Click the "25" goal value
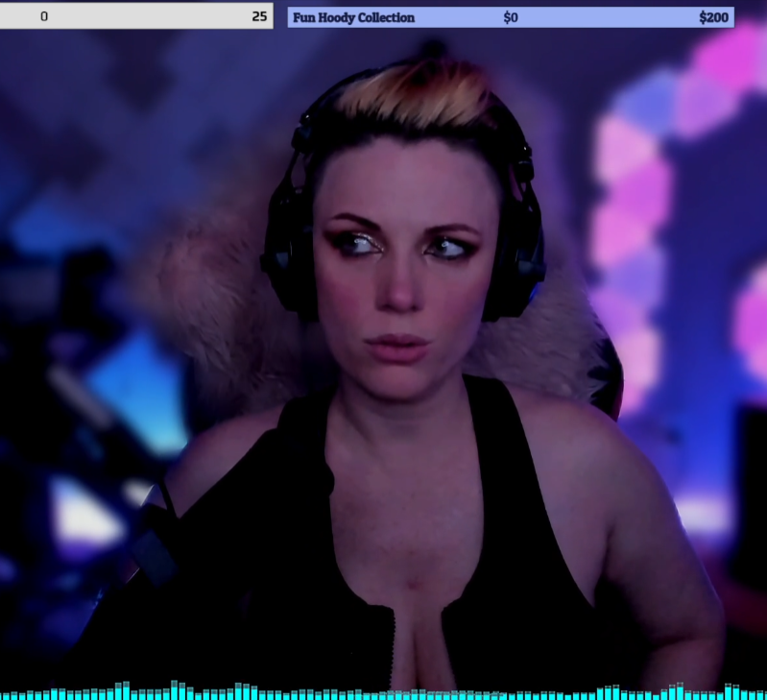Viewport: 767px width, 700px height. (x=260, y=16)
